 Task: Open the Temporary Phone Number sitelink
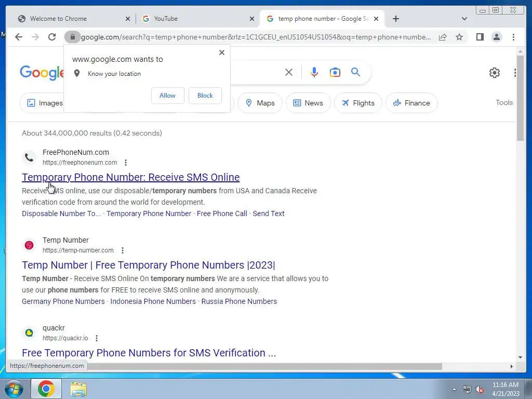tap(149, 214)
